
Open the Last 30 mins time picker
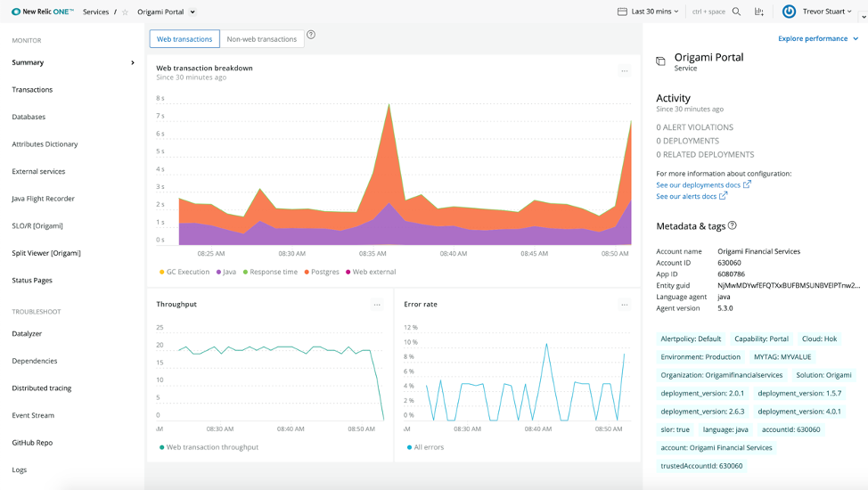(x=648, y=11)
